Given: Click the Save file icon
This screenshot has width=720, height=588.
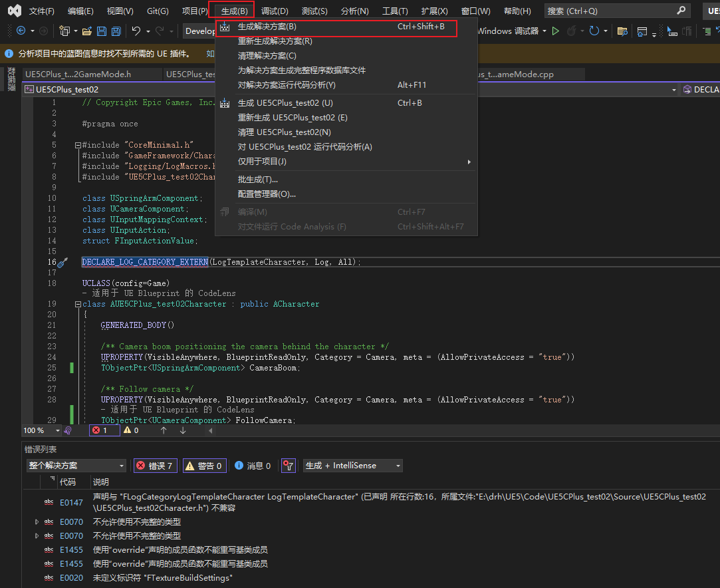Looking at the screenshot, I should [x=102, y=31].
